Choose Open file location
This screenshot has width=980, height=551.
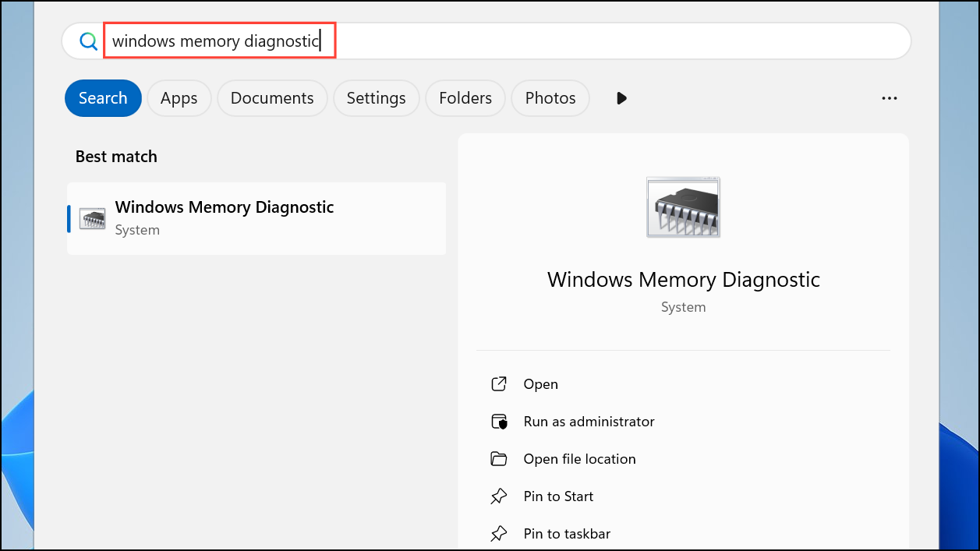pos(579,459)
